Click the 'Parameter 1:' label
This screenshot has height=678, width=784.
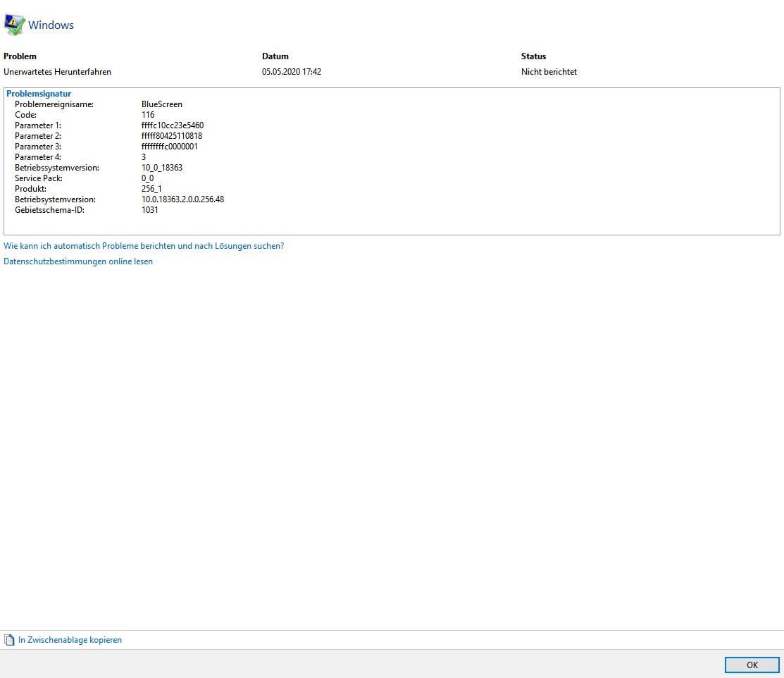(x=38, y=125)
